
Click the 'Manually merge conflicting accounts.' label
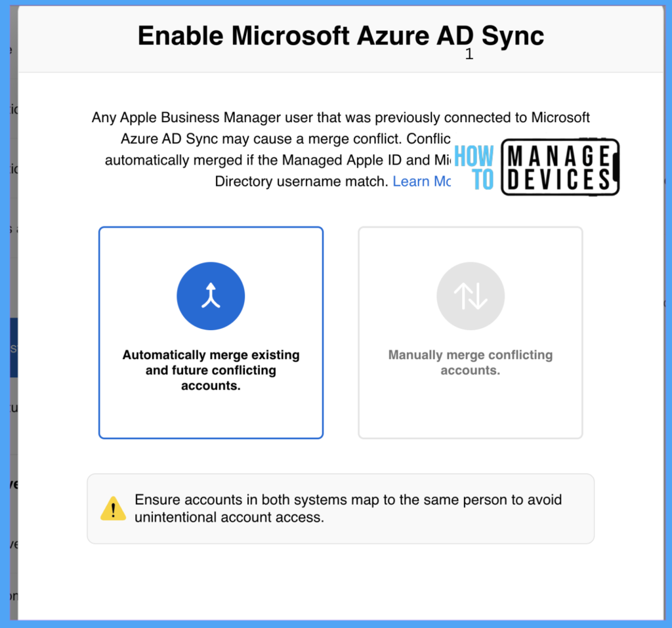click(x=470, y=362)
